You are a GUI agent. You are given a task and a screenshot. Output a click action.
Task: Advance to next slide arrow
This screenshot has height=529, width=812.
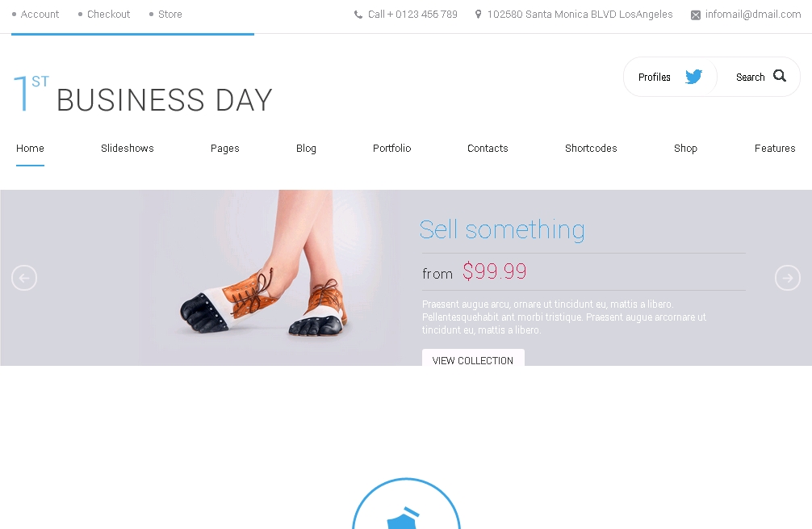787,278
